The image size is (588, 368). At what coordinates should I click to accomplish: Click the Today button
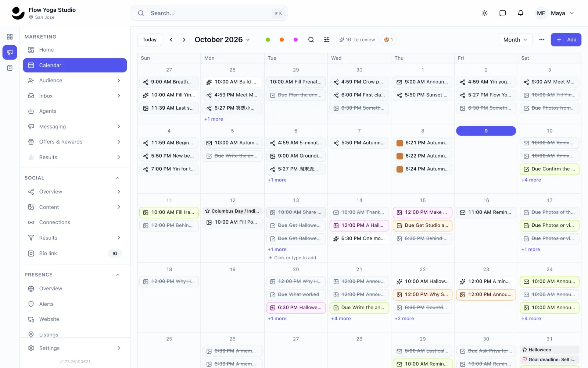(x=150, y=40)
